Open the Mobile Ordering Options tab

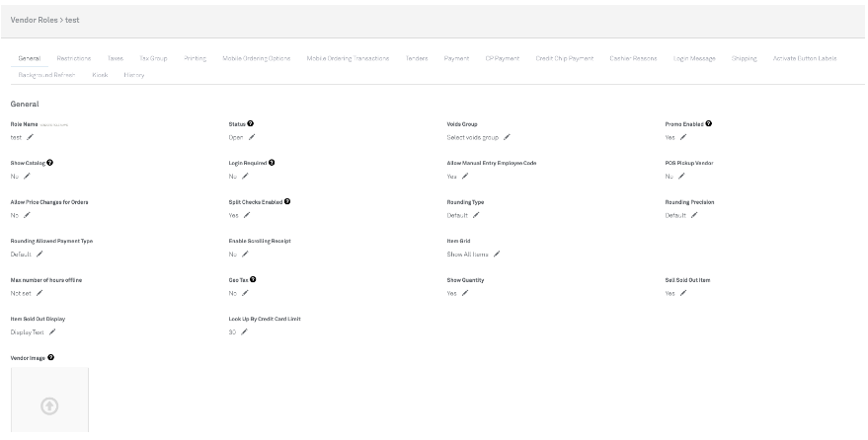click(257, 58)
